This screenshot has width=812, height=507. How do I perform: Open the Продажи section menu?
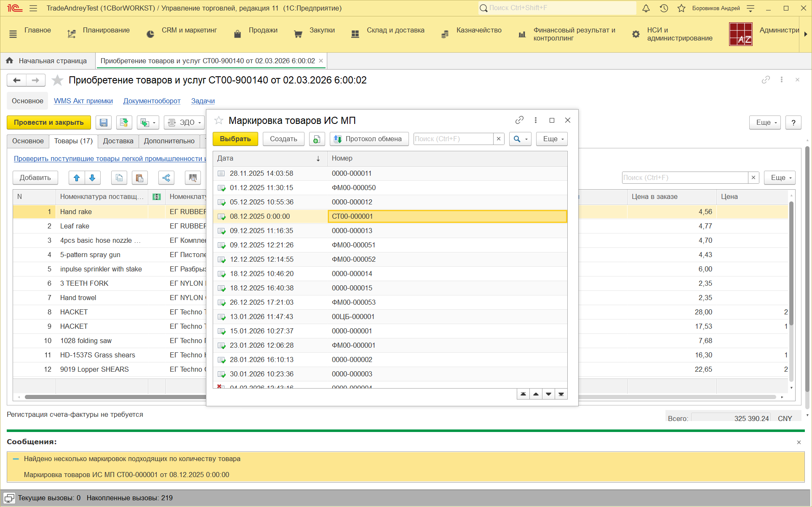click(263, 30)
